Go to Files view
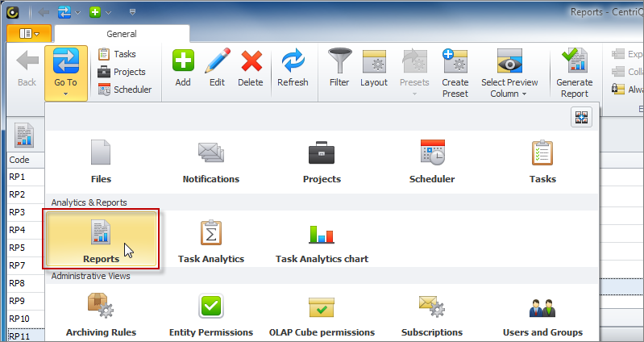Viewport: 644px width, 342px height. tap(101, 161)
